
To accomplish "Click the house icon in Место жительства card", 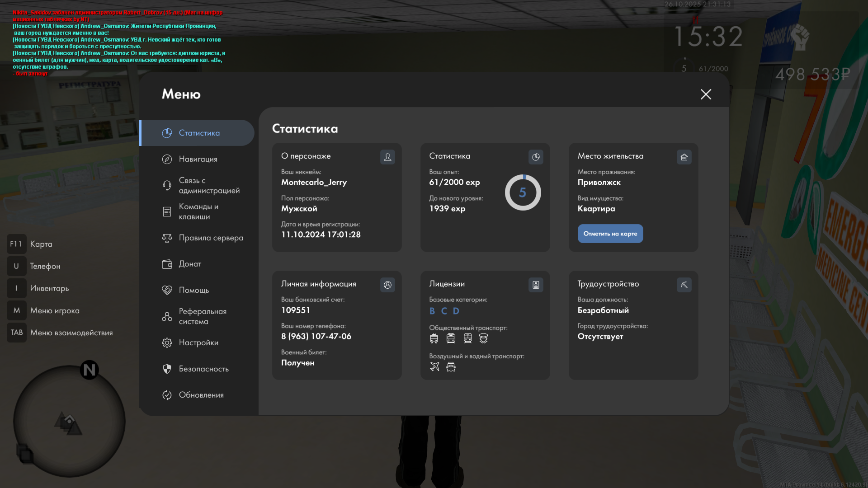I will coord(684,157).
